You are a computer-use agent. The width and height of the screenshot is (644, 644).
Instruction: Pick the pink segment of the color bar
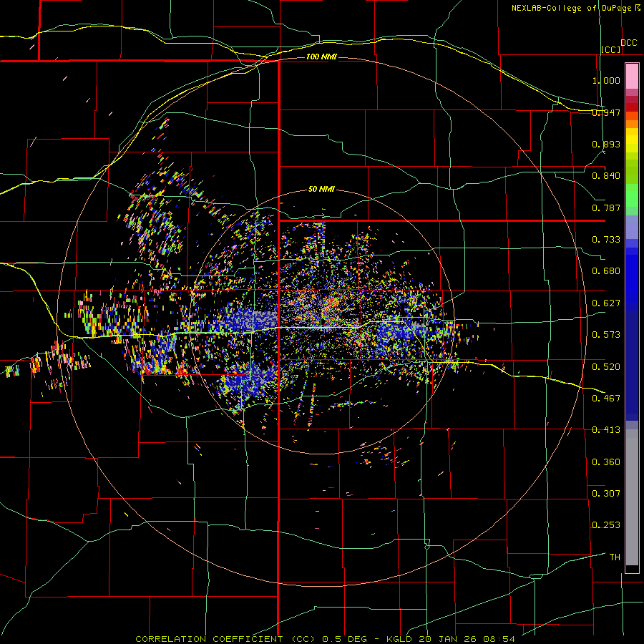click(x=632, y=77)
